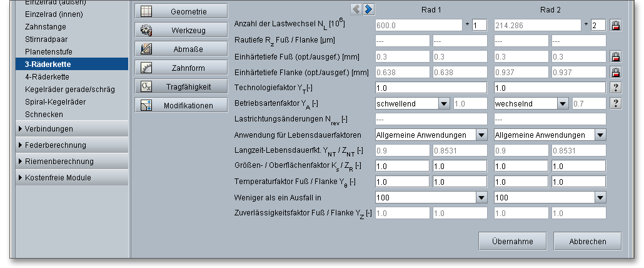
Task: Show help for Technologiefaktor
Action: 616,88
